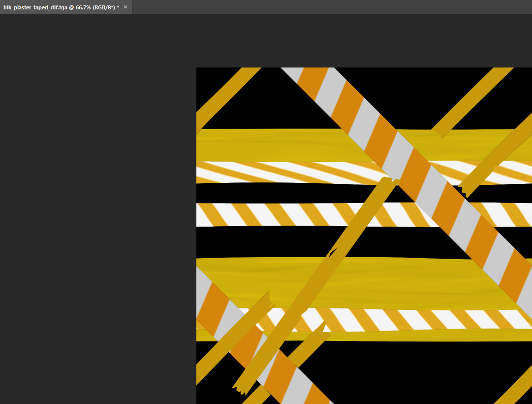Click the topmost white tape with thin yellow stripes
The width and height of the screenshot is (532, 404).
(276, 172)
